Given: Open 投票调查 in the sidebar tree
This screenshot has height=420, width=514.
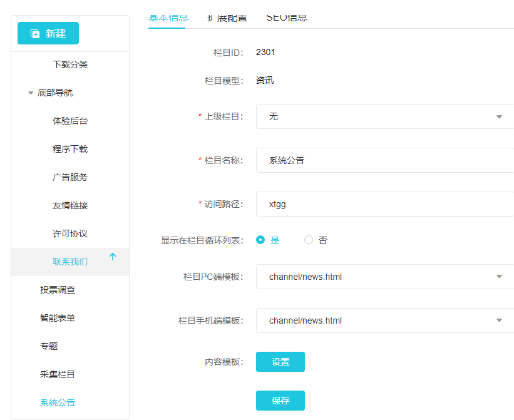Looking at the screenshot, I should tap(58, 290).
